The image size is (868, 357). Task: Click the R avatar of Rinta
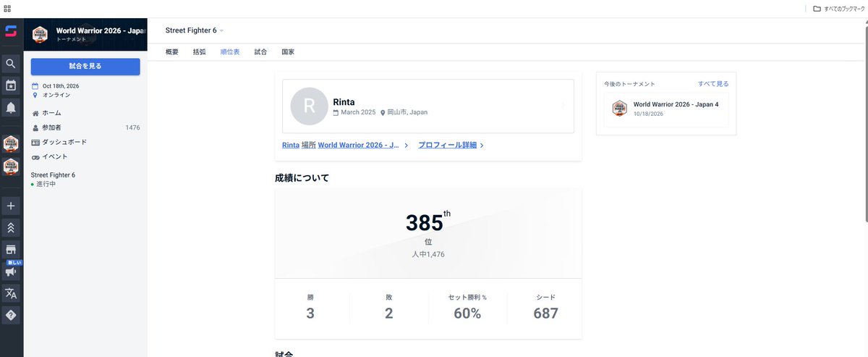click(309, 106)
